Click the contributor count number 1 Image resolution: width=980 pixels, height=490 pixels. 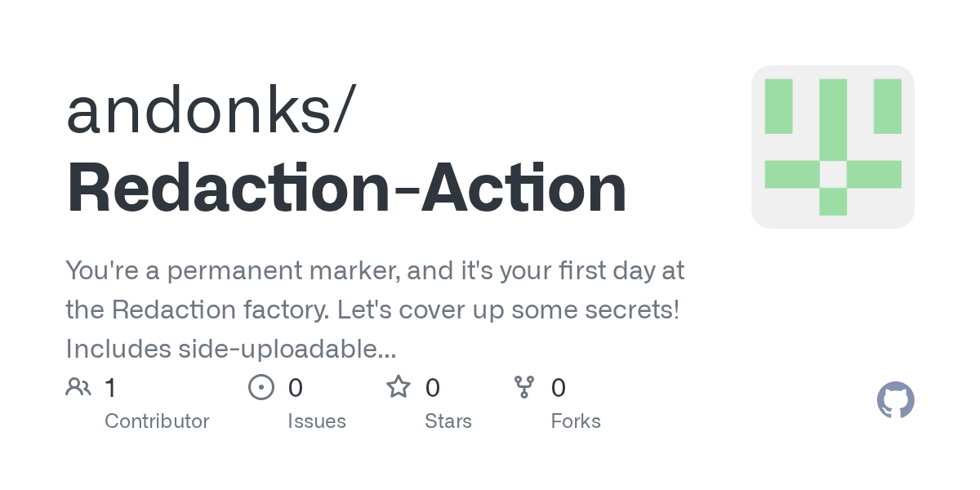[x=110, y=387]
